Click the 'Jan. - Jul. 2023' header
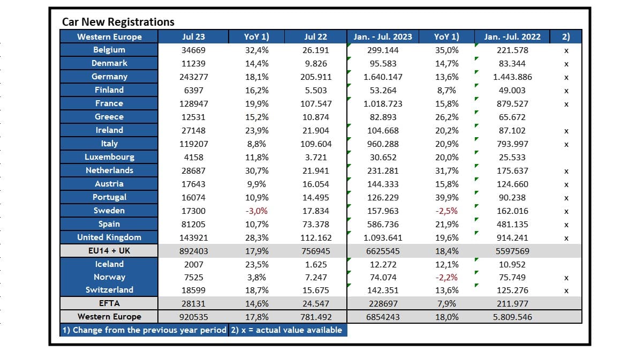 [383, 37]
